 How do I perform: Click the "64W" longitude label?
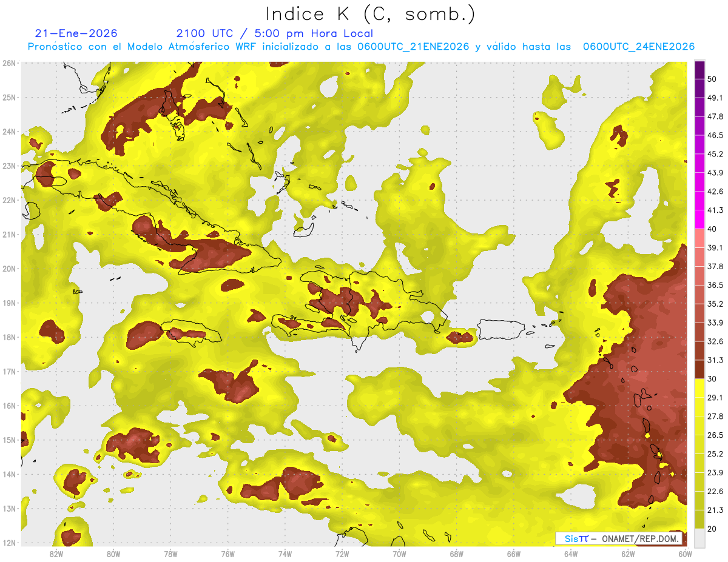coord(571,554)
